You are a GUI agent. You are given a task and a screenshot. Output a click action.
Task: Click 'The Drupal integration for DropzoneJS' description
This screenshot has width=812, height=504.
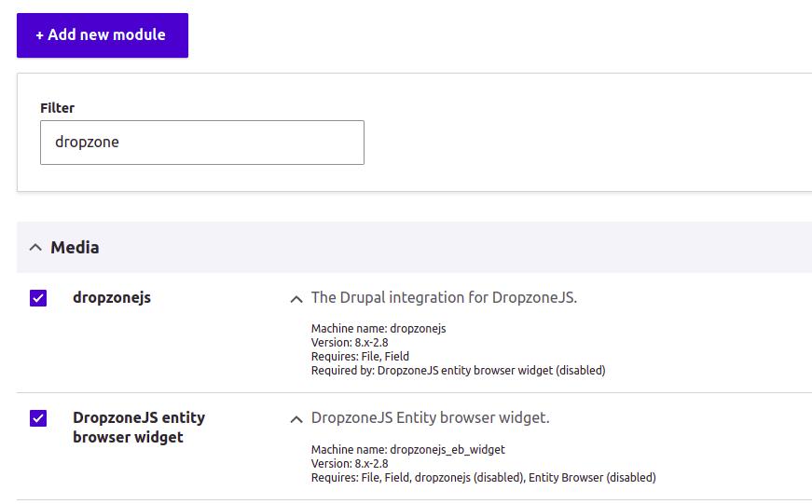[x=444, y=298]
